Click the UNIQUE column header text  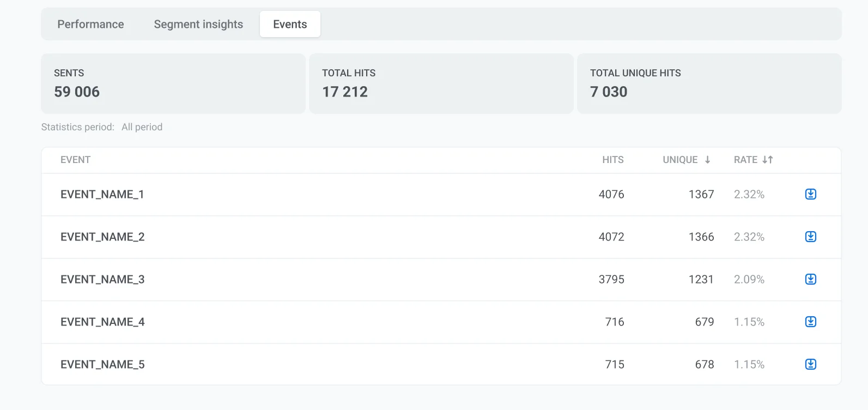[679, 160]
